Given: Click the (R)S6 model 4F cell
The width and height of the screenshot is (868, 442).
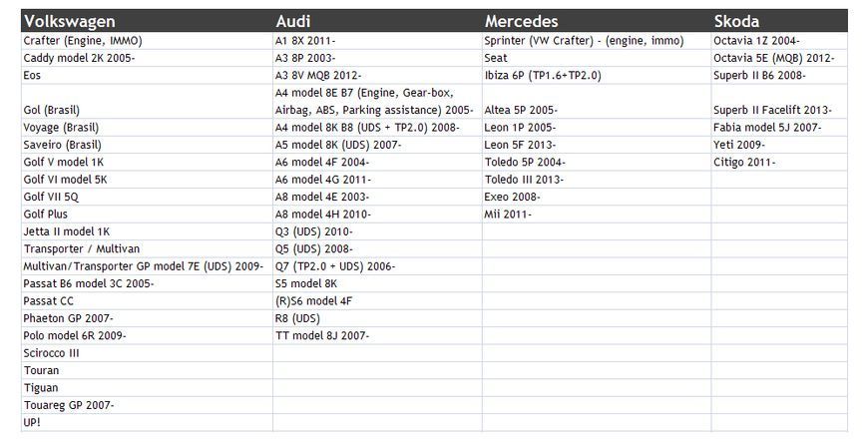Looking at the screenshot, I should coord(377,301).
